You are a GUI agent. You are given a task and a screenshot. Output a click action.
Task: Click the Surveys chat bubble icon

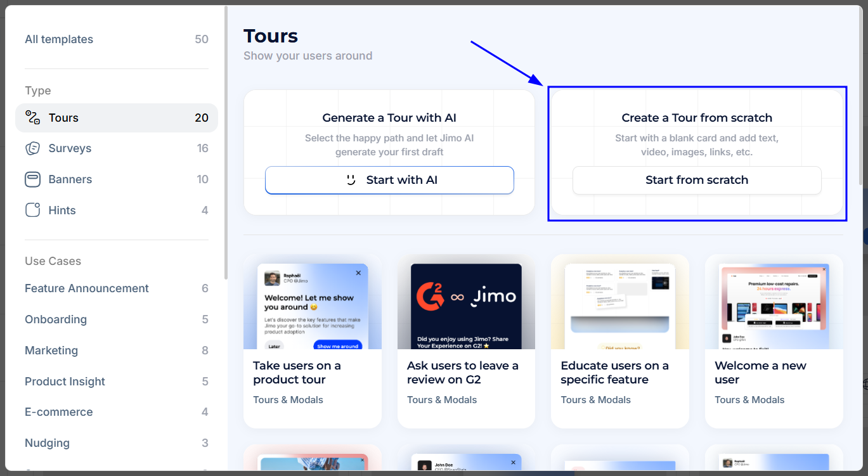coord(32,148)
